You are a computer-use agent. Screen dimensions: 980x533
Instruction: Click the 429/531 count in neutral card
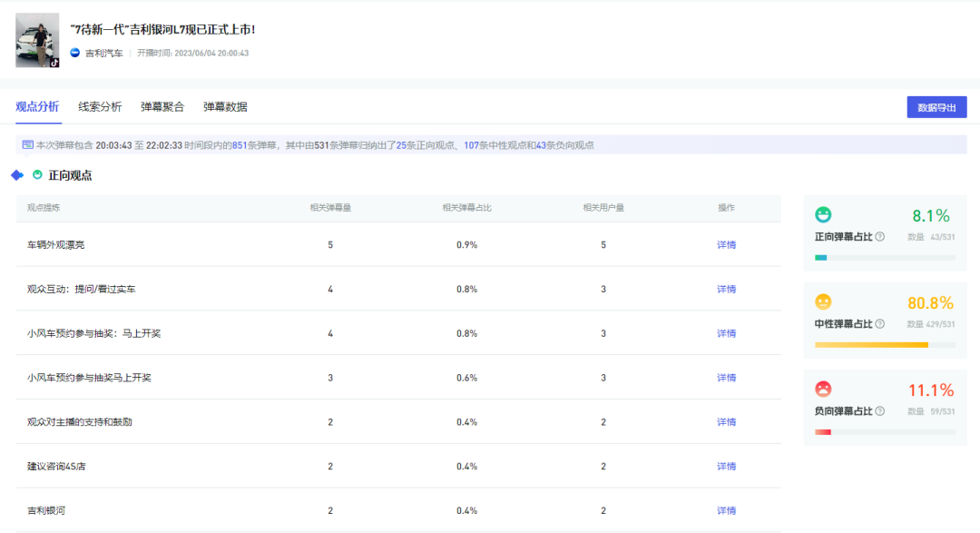click(x=940, y=324)
